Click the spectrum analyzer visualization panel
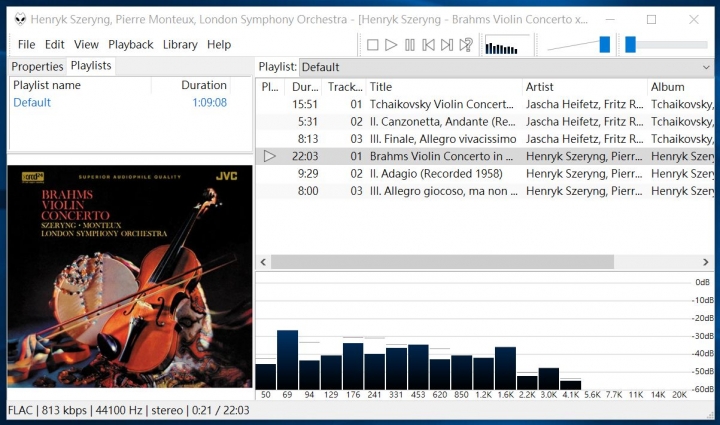 (x=484, y=336)
